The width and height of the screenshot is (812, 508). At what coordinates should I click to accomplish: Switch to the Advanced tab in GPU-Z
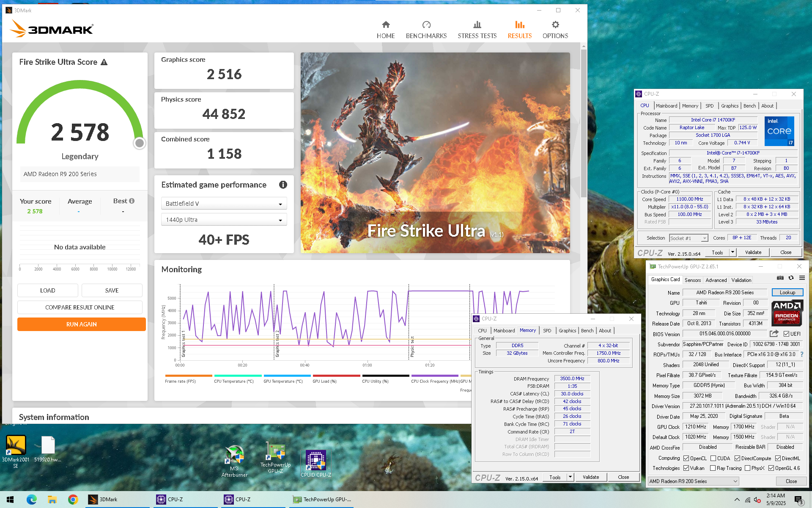tap(716, 280)
